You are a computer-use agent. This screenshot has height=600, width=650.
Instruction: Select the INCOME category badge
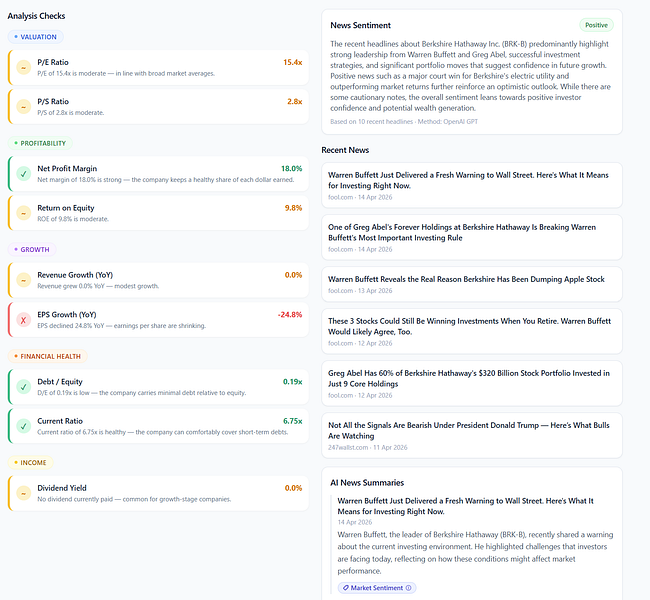tap(30, 462)
